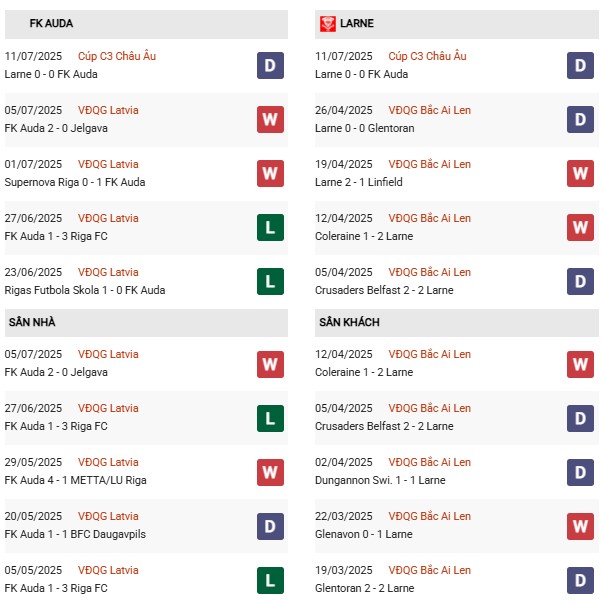Open VĐQG Latvia link dated 20/05/2025

click(108, 516)
